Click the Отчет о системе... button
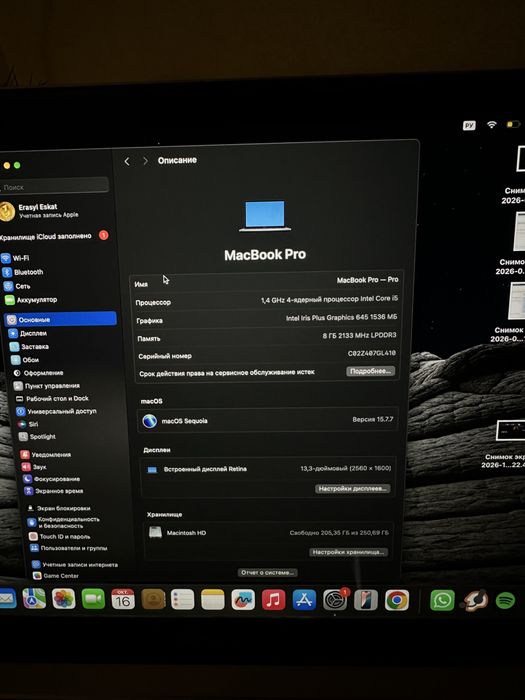 pyautogui.click(x=267, y=572)
